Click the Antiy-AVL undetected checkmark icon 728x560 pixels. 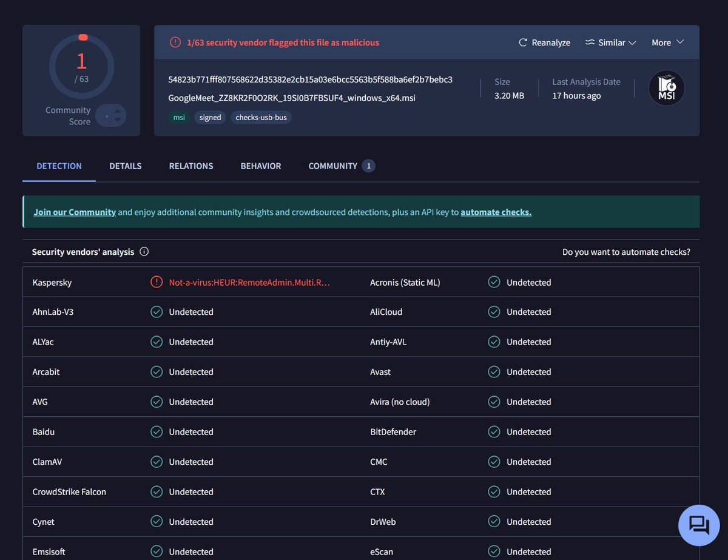(494, 342)
